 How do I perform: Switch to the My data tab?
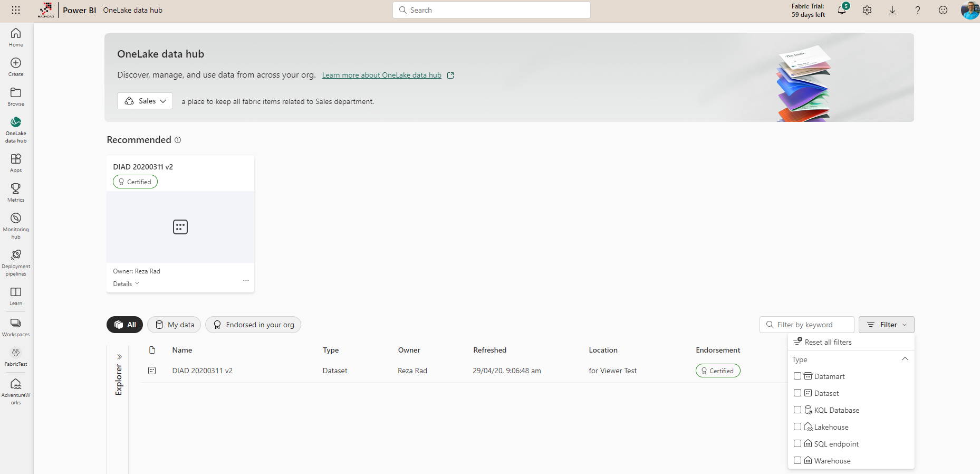coord(174,325)
